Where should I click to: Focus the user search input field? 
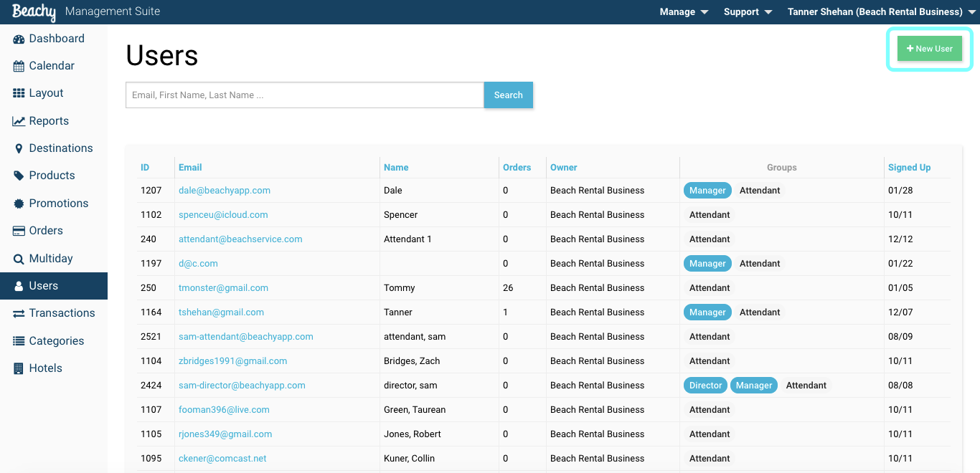coord(305,95)
